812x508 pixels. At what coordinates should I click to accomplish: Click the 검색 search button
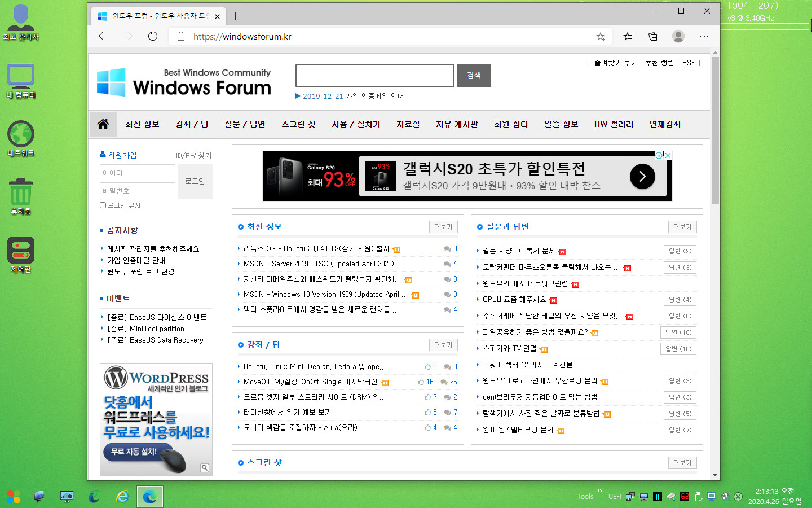[474, 76]
